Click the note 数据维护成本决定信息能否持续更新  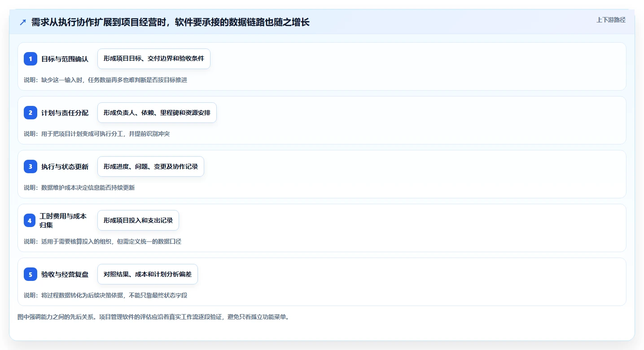tap(79, 188)
